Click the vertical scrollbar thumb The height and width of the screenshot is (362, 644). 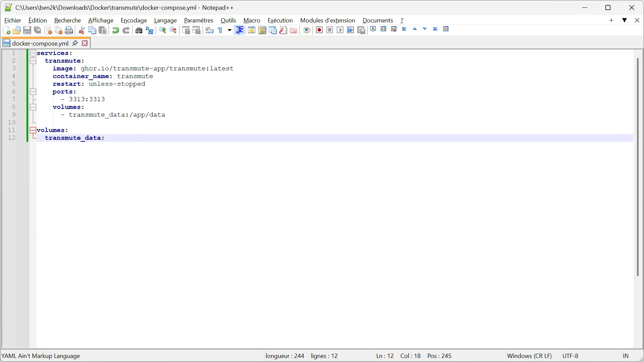click(638, 167)
